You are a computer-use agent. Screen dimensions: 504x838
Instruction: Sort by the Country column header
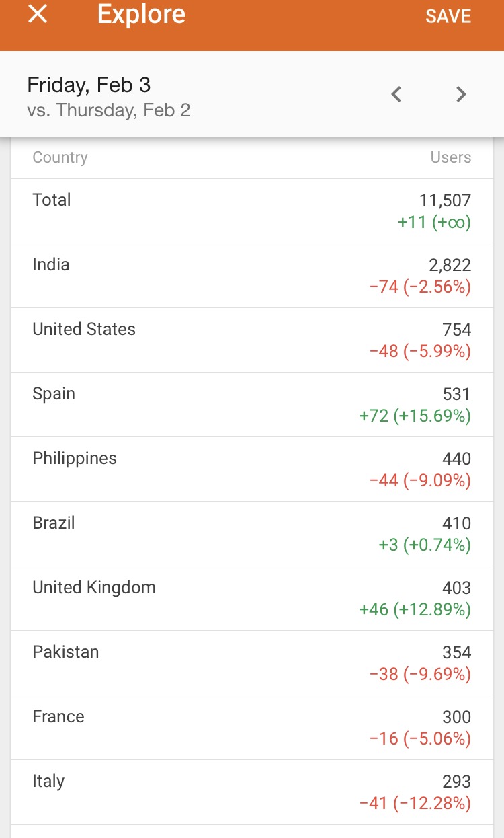click(60, 157)
